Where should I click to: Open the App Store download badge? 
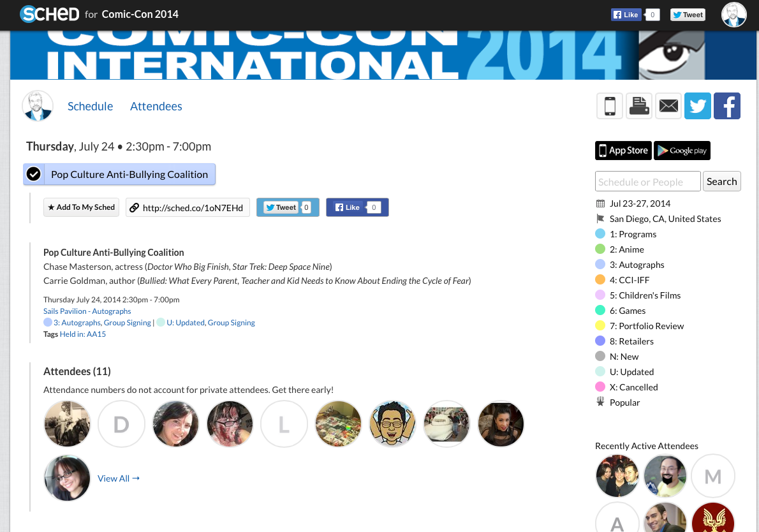click(x=624, y=151)
